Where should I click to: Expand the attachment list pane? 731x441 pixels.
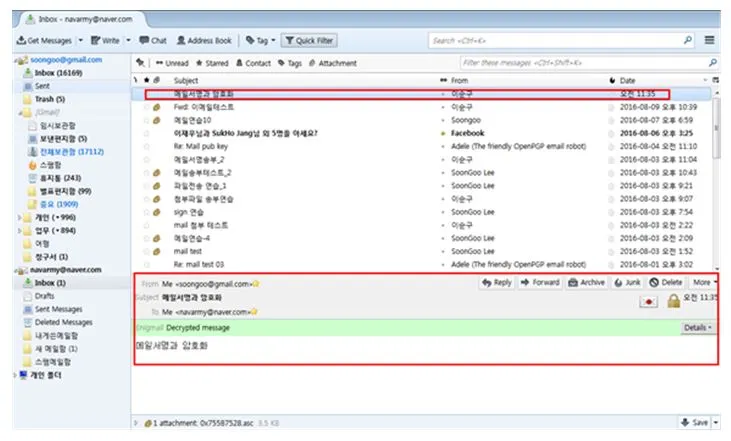(136, 423)
